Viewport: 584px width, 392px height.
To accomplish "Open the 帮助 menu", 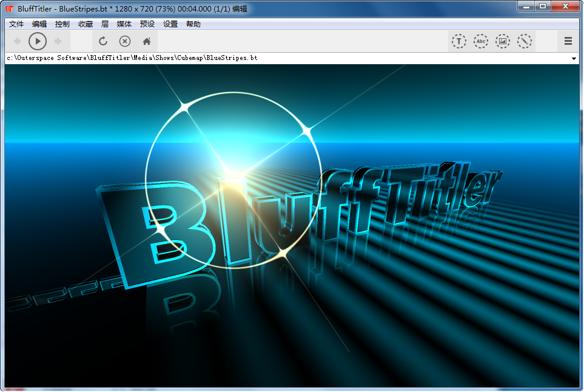I will pyautogui.click(x=193, y=24).
